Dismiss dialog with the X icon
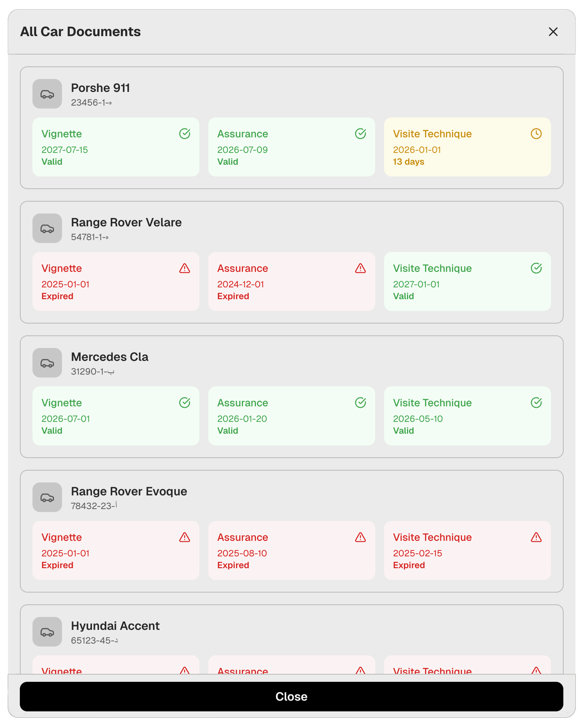Viewport: 586px width, 728px height. tap(553, 32)
